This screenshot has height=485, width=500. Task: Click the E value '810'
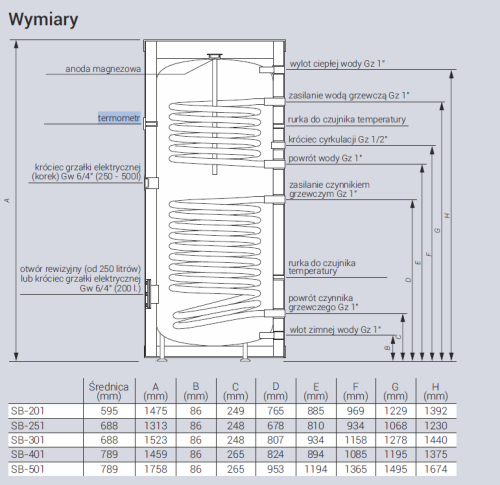pos(316,426)
